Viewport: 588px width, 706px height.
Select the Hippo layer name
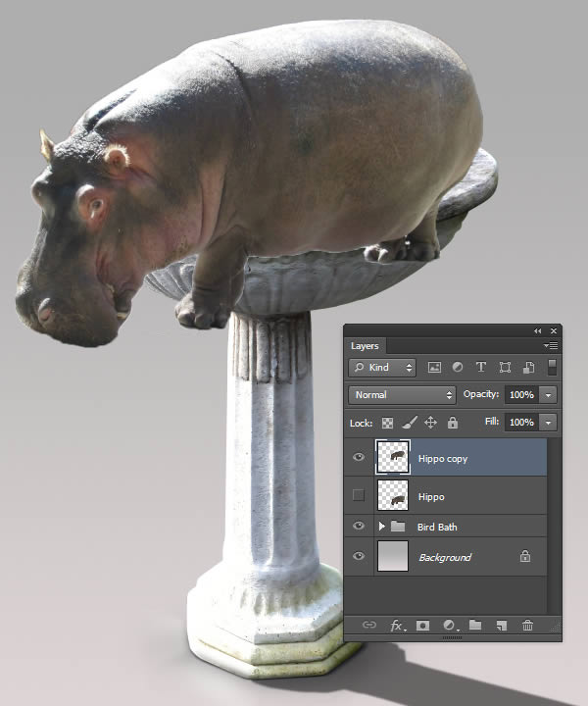click(x=431, y=497)
